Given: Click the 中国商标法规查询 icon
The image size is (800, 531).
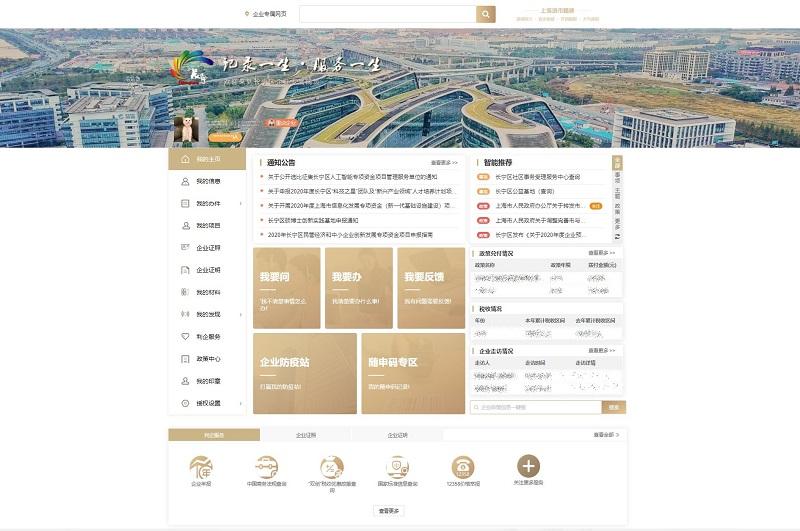Looking at the screenshot, I should pyautogui.click(x=267, y=467).
